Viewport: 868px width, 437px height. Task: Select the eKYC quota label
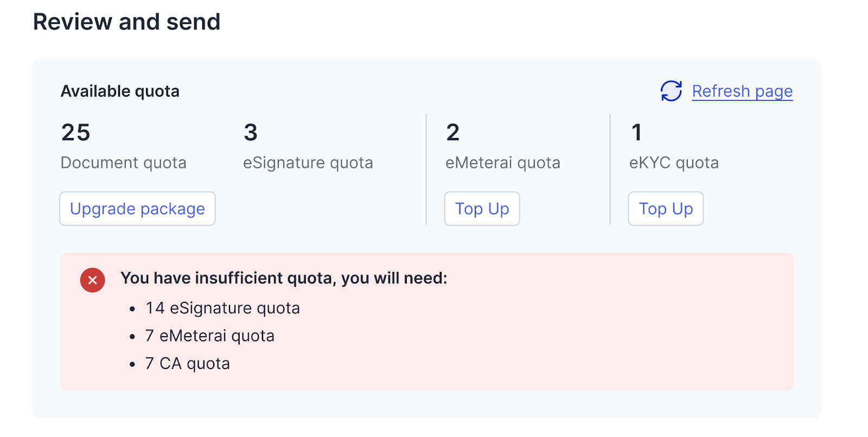674,163
